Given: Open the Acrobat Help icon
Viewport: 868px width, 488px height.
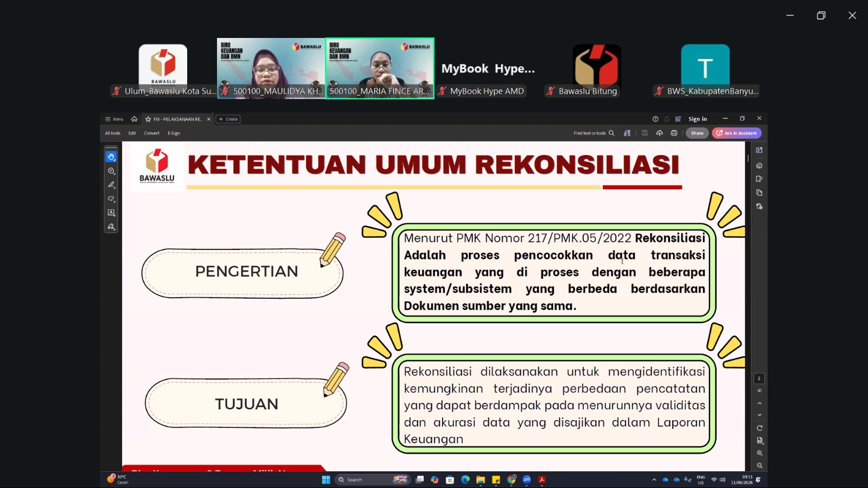Looking at the screenshot, I should click(x=655, y=119).
